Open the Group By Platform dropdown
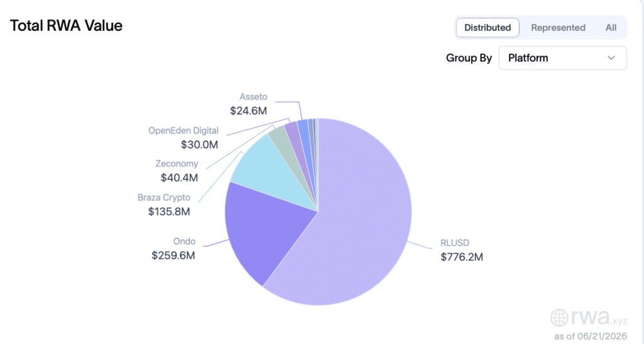The height and width of the screenshot is (344, 644). click(562, 58)
